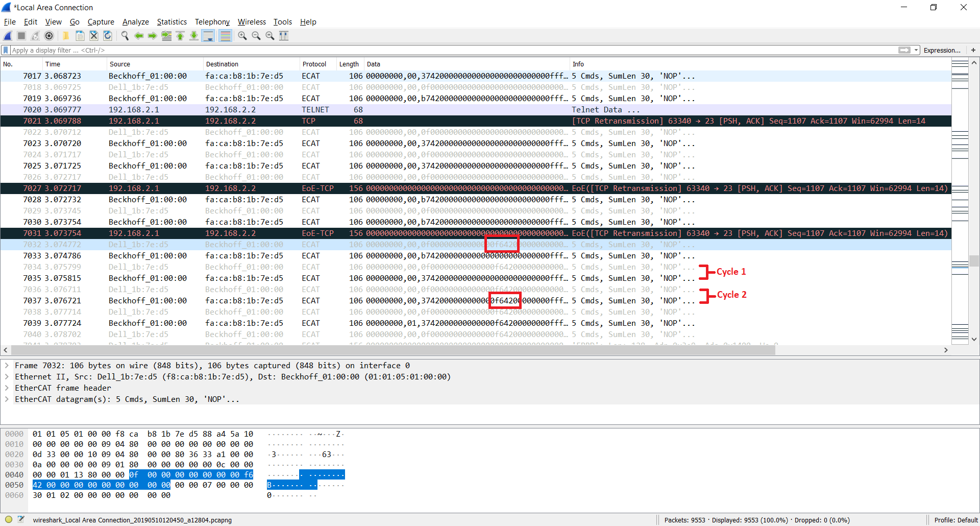Screen dimensions: 980x526
Task: Open the Expression... filter builder
Action: [942, 50]
